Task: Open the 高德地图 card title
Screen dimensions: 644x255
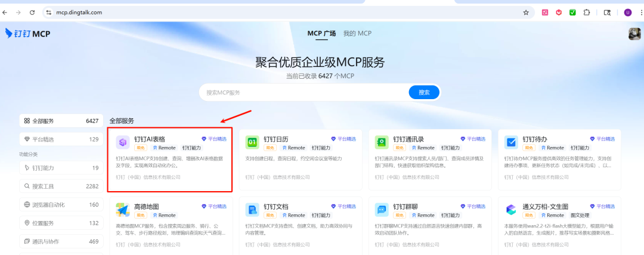Action: click(147, 207)
